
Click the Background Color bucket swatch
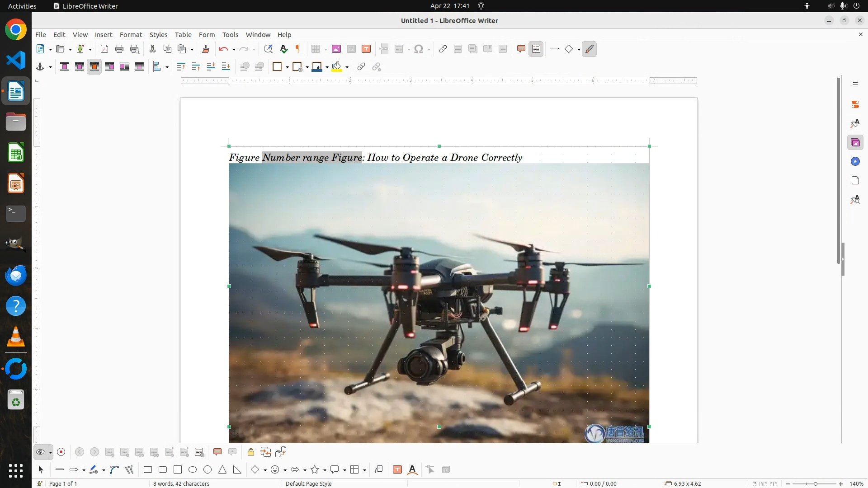[x=336, y=67]
